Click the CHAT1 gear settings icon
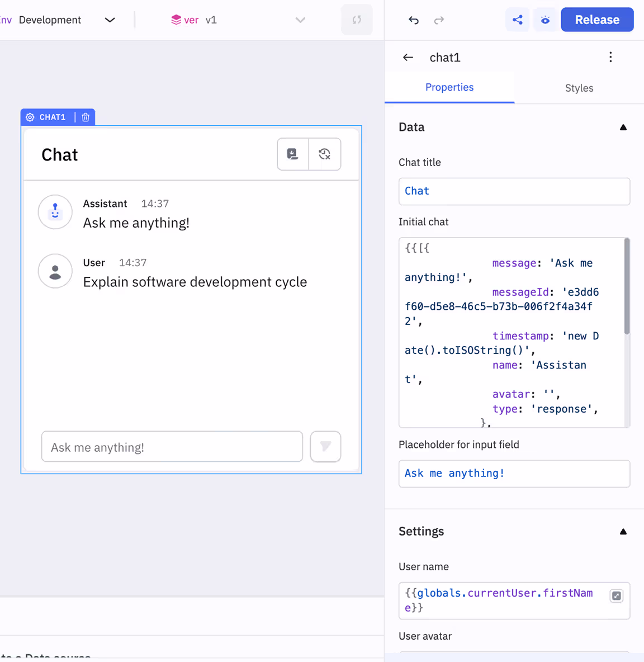This screenshot has width=644, height=662. [30, 117]
